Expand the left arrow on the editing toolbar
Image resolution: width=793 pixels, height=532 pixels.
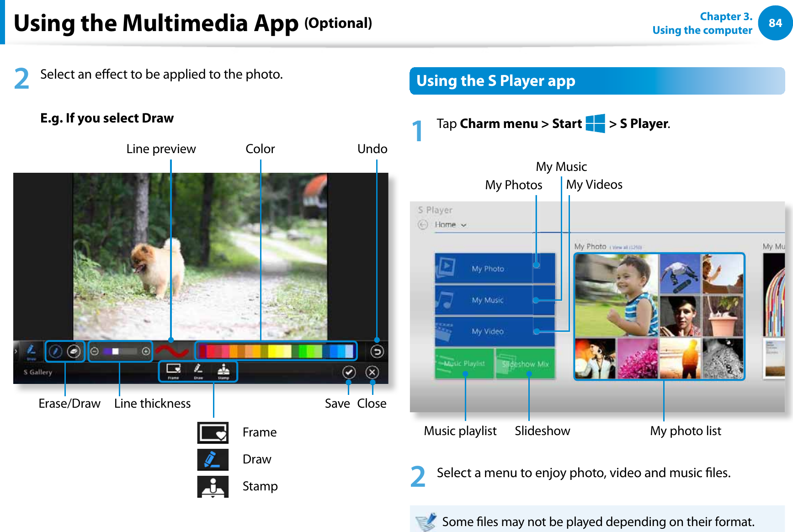pos(16,351)
